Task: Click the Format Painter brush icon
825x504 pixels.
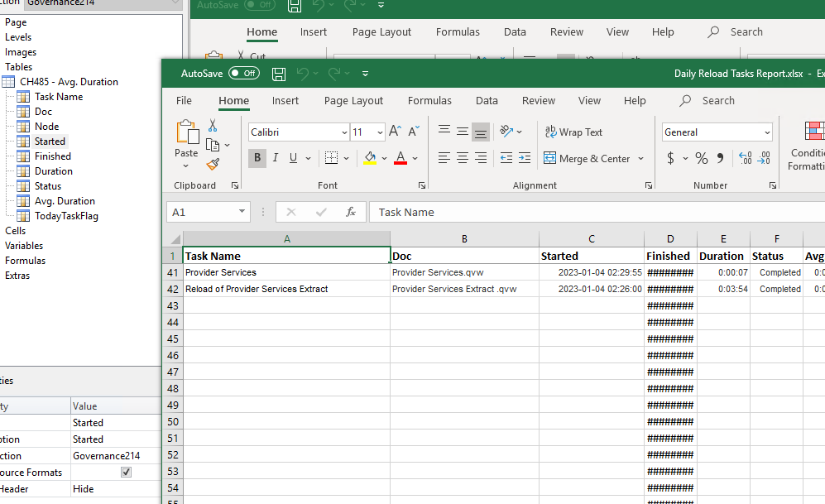Action: click(x=213, y=165)
